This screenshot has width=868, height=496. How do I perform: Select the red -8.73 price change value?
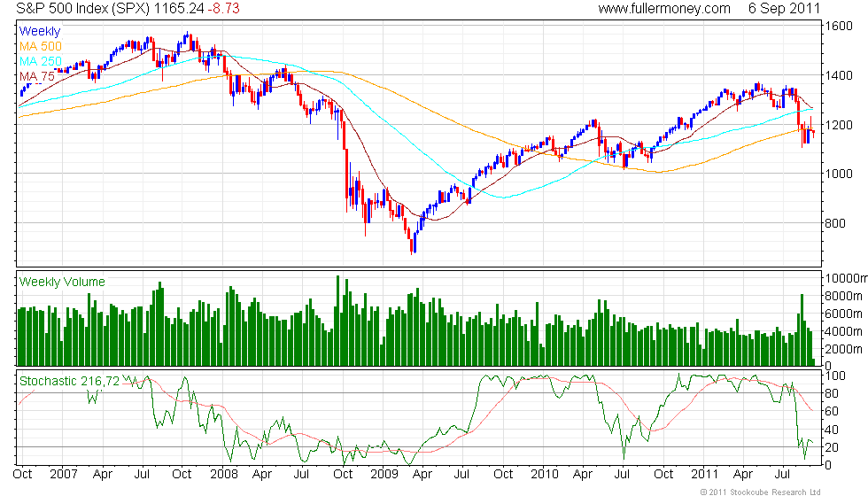[223, 9]
